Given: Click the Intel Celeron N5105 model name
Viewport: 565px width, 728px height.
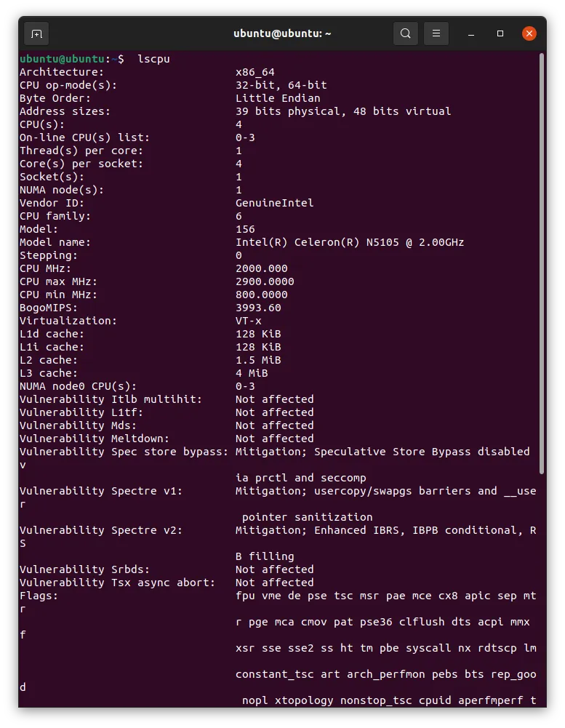Looking at the screenshot, I should coord(349,242).
